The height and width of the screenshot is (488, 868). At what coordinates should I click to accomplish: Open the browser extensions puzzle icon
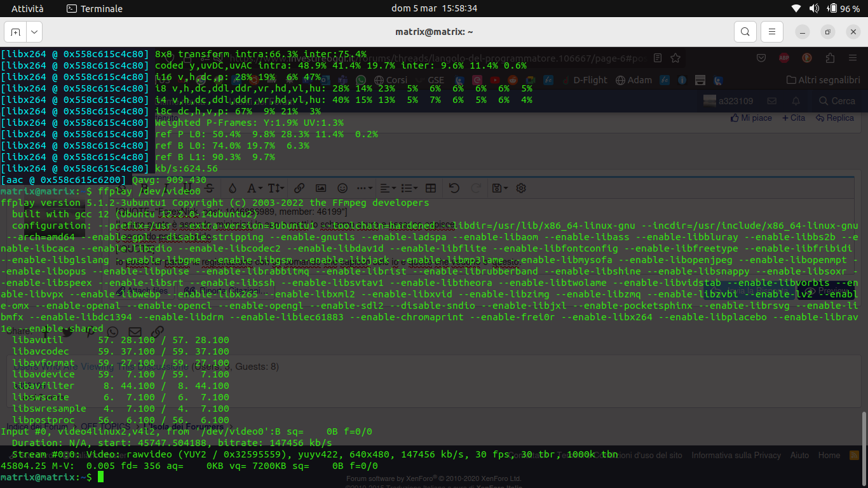click(x=830, y=58)
